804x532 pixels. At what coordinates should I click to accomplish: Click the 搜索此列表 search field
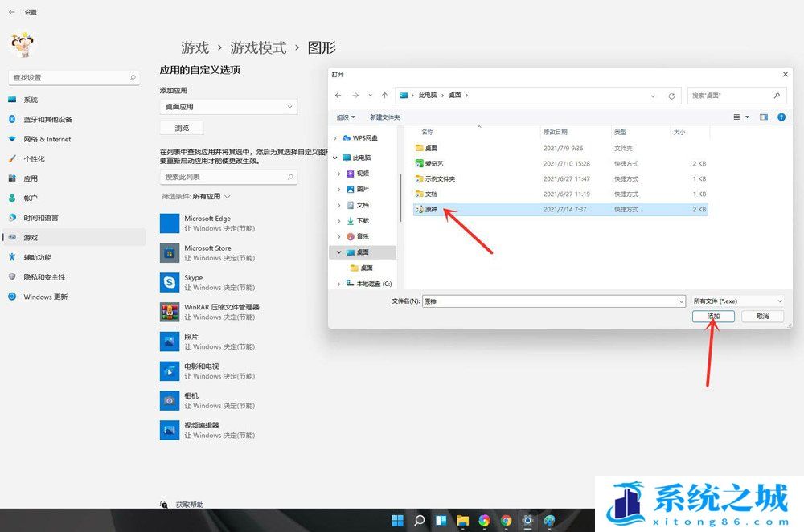[228, 177]
